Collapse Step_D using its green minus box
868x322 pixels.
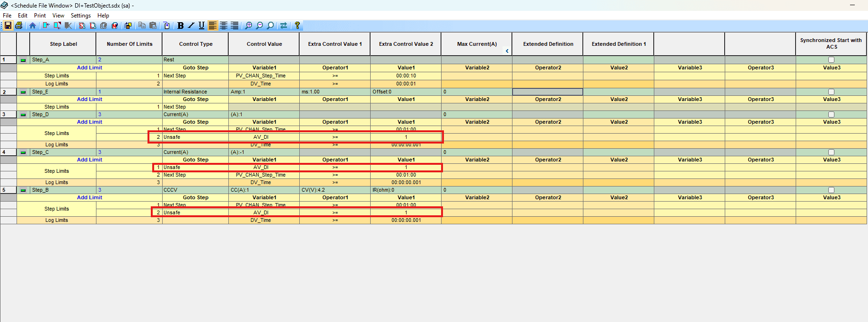(x=23, y=115)
